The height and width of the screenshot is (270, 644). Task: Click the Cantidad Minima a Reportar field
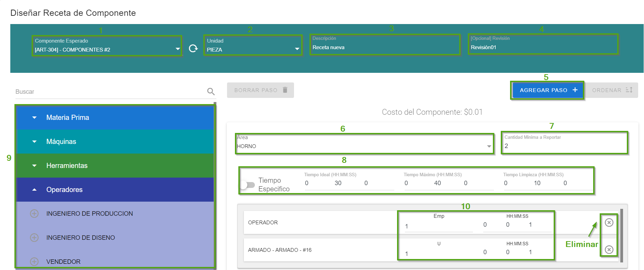[x=564, y=146]
